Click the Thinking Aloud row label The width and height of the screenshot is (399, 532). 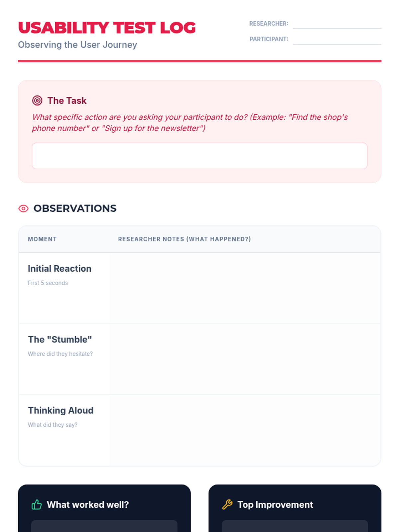pos(61,410)
